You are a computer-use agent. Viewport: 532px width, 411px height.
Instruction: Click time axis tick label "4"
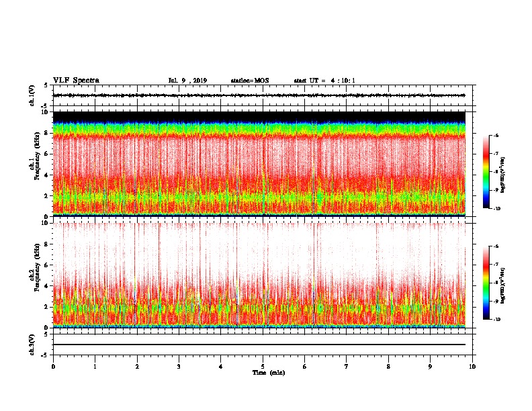221,367
